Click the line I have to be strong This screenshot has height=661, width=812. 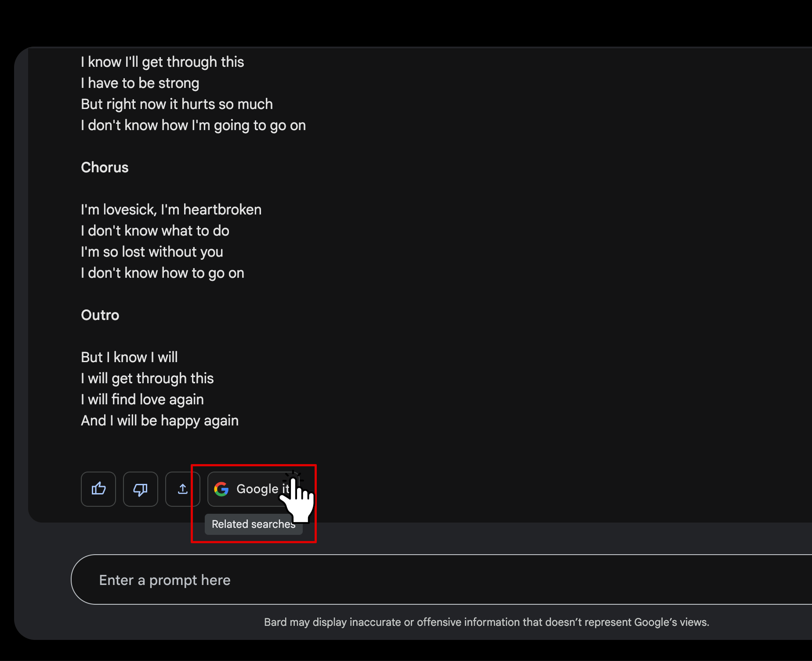tap(140, 83)
